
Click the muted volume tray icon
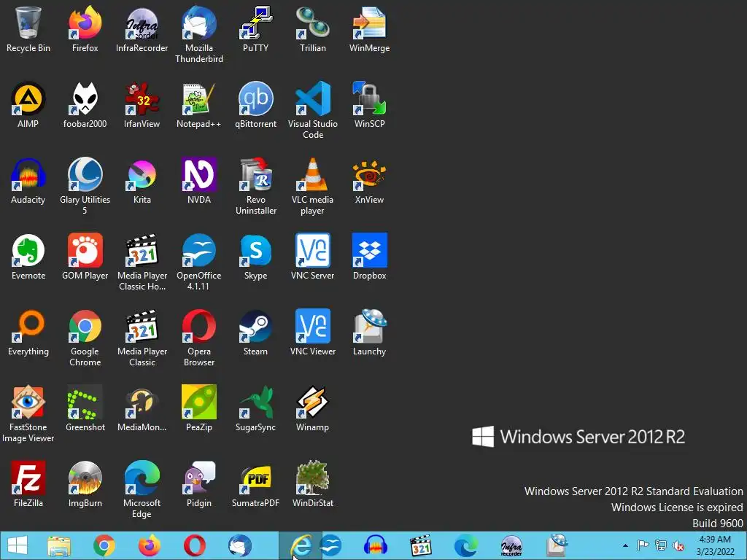678,545
